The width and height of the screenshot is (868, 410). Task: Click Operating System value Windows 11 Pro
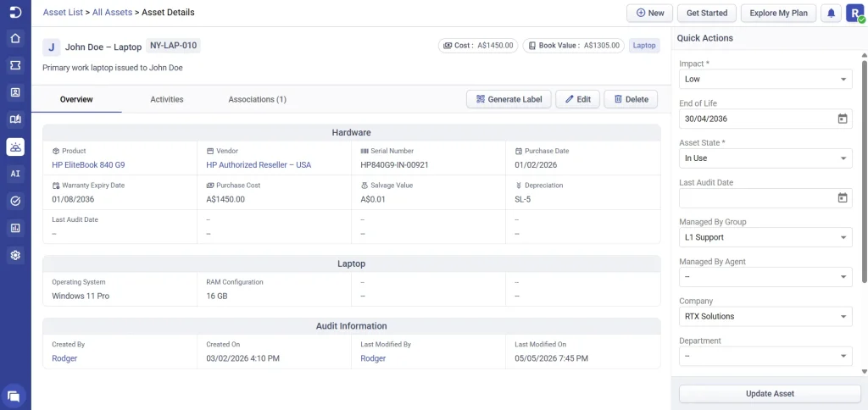coord(81,296)
